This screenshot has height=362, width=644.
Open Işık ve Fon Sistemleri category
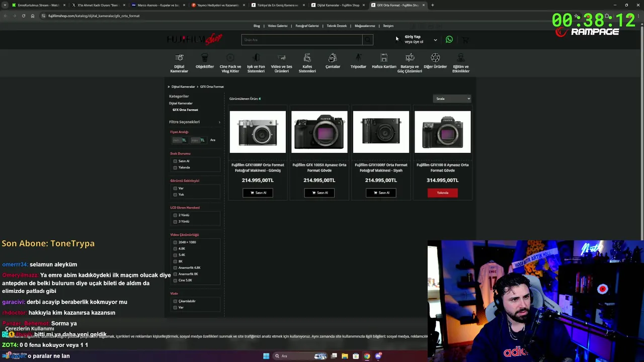coord(256,63)
